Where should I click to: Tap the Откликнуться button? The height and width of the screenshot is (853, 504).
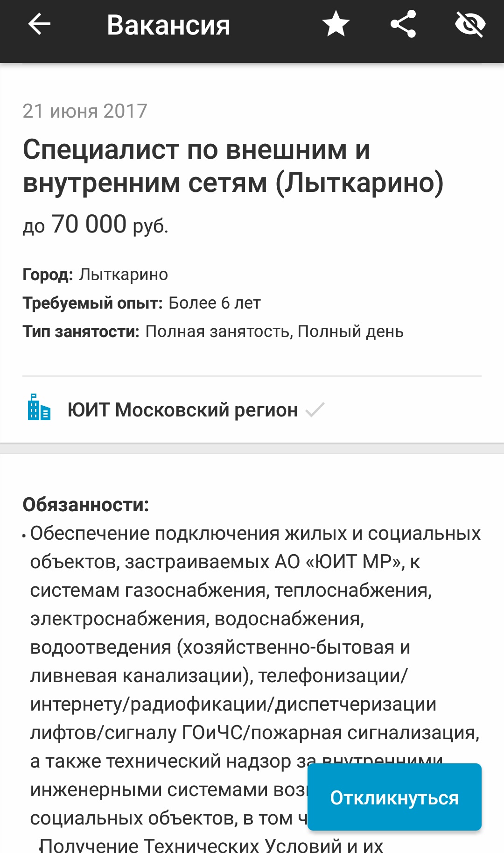pos(394,797)
